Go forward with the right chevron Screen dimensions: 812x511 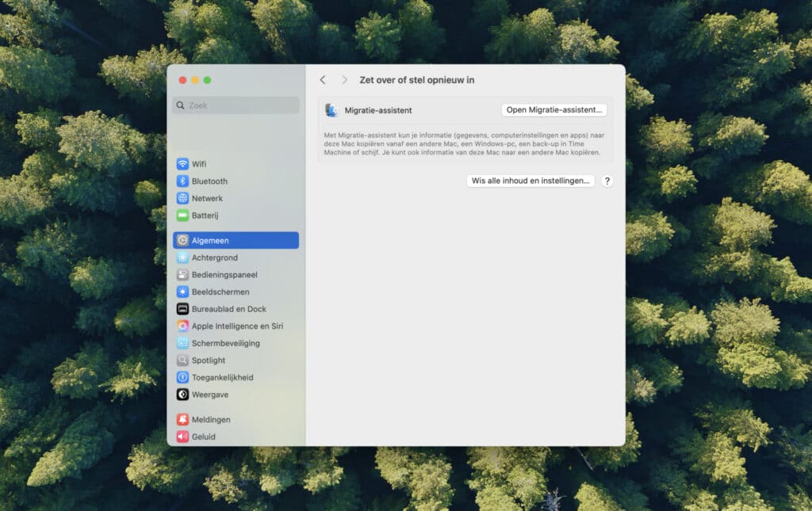[344, 80]
